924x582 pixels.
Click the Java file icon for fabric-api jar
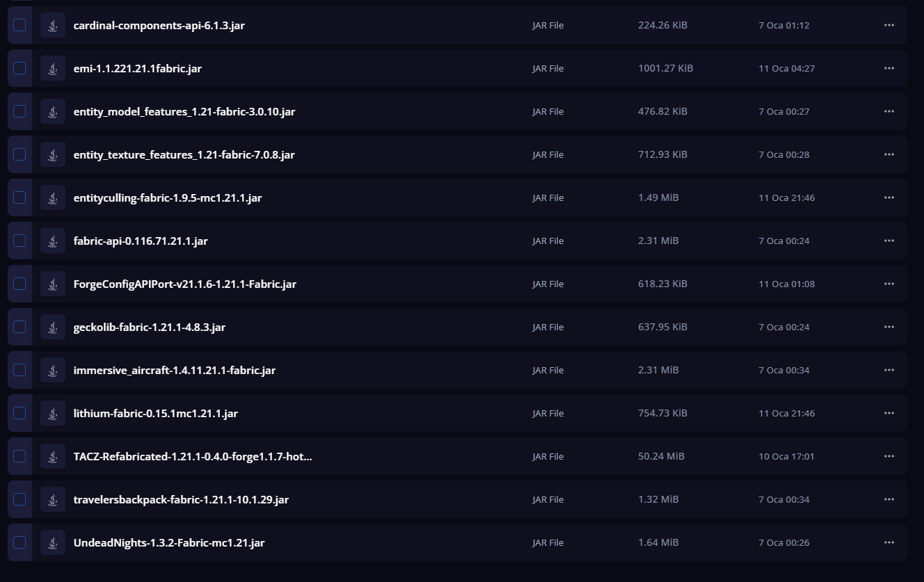[53, 241]
